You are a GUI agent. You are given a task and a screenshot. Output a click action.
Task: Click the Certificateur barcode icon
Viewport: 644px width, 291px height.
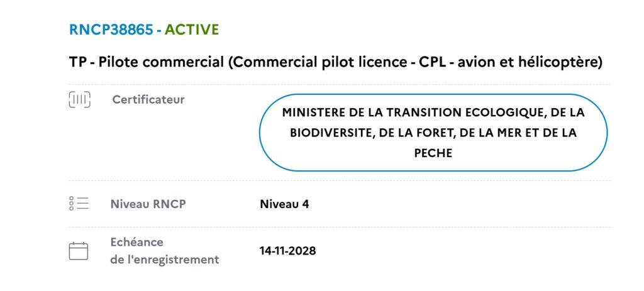click(x=79, y=99)
